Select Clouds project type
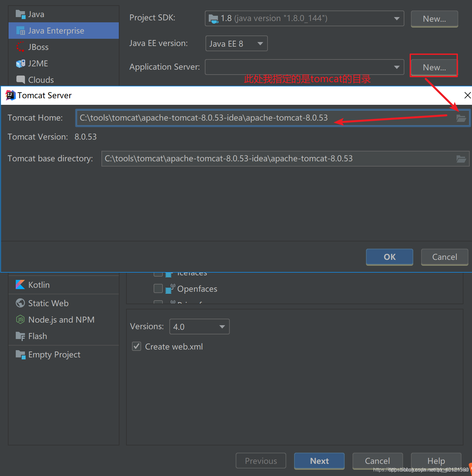 coord(64,79)
